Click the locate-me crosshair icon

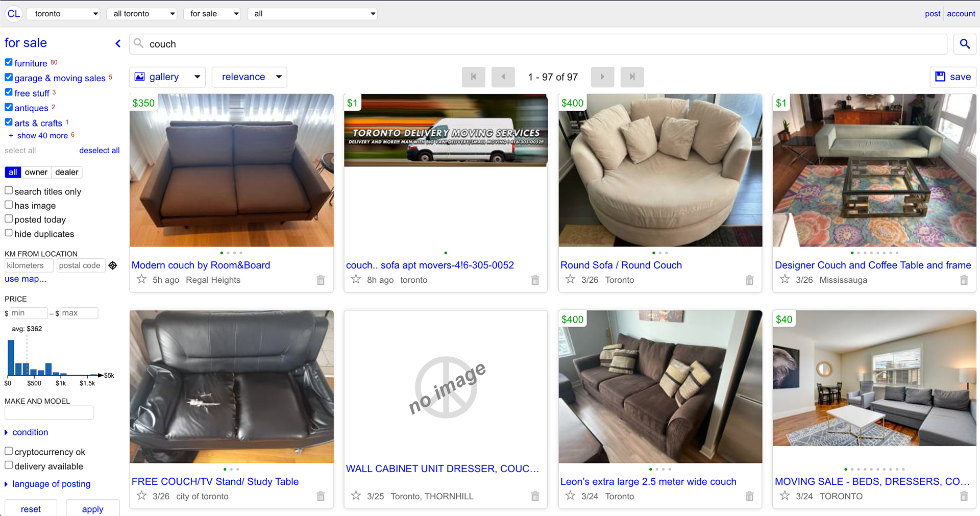click(x=113, y=265)
